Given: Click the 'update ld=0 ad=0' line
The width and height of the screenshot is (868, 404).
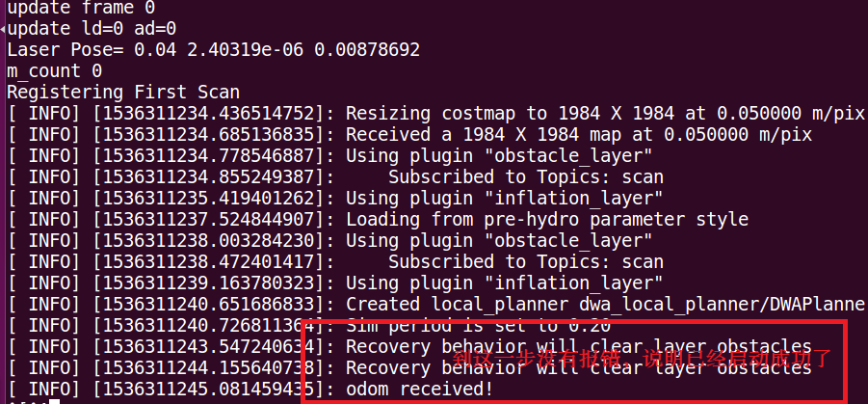Looking at the screenshot, I should point(92,29).
